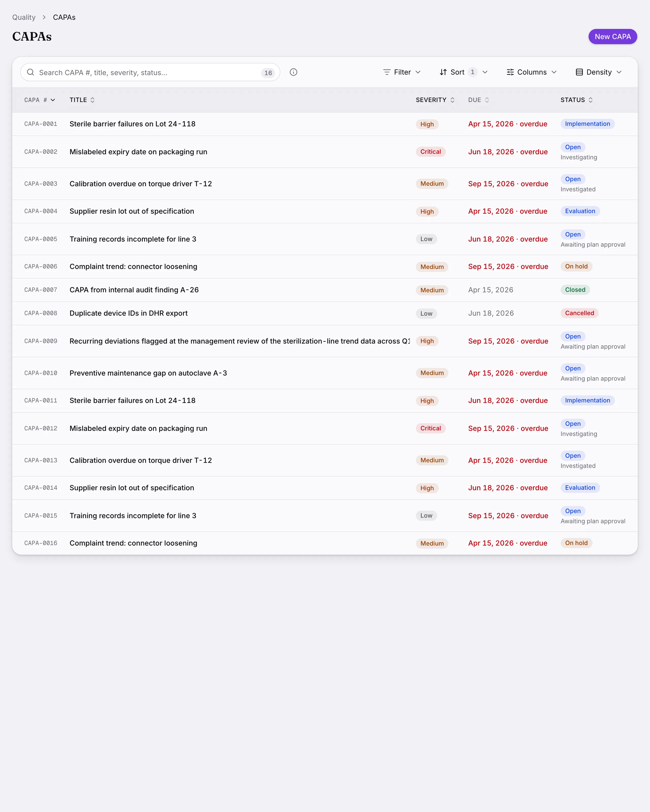This screenshot has width=650, height=812.
Task: Click the info icon beside search box
Action: click(294, 72)
